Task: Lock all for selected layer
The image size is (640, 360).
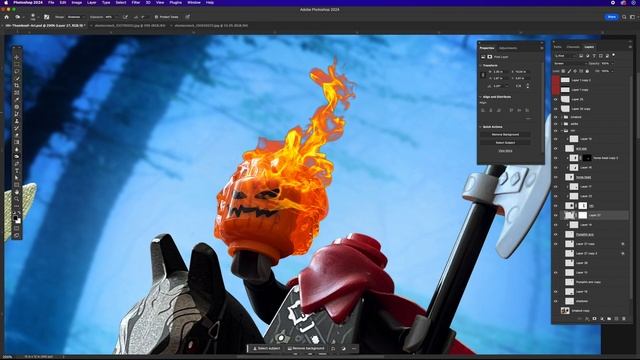Action: point(587,71)
